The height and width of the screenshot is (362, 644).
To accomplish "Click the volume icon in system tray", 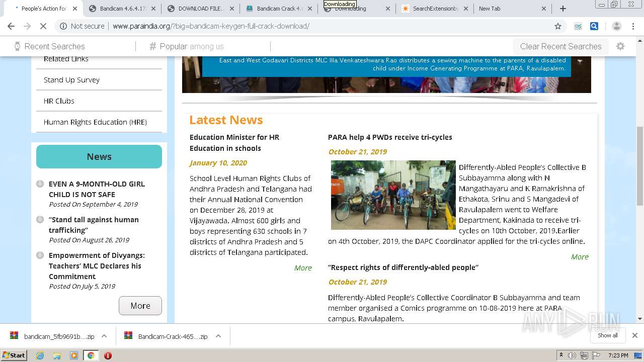I will point(572,355).
